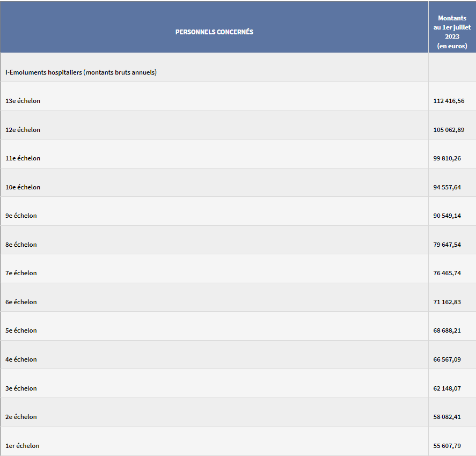Viewport: 476px width, 456px height.
Task: Click the 1er échelon row label
Action: click(x=22, y=446)
